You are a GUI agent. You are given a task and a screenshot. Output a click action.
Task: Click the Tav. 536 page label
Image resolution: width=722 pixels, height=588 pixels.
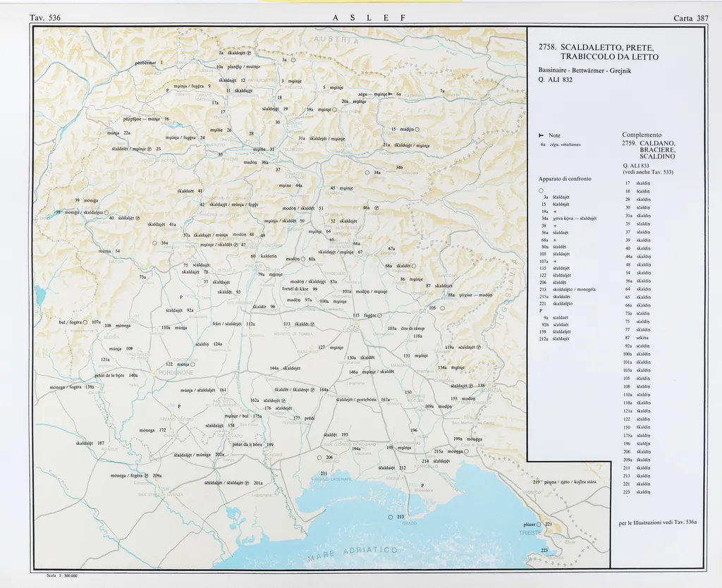pyautogui.click(x=44, y=18)
